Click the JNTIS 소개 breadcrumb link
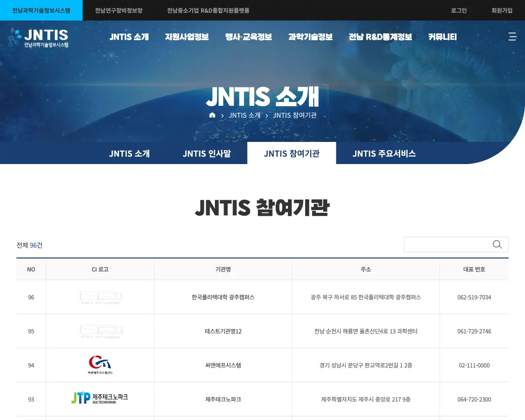 (245, 115)
